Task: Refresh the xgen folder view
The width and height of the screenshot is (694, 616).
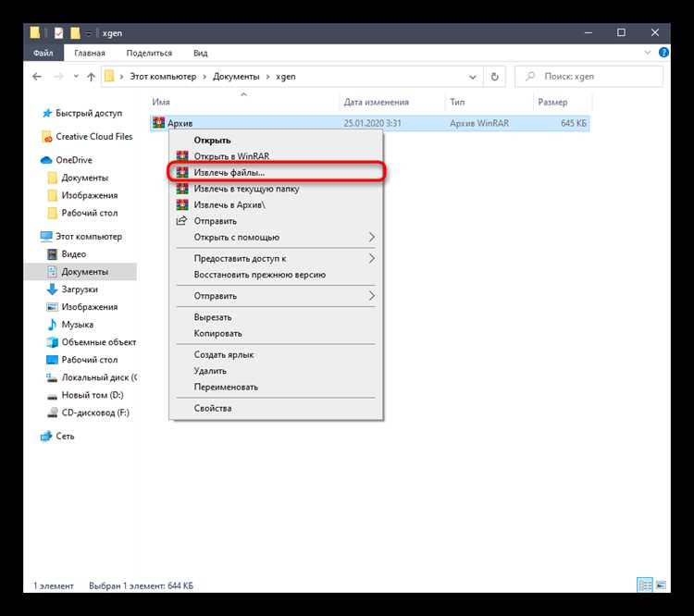Action: [495, 77]
